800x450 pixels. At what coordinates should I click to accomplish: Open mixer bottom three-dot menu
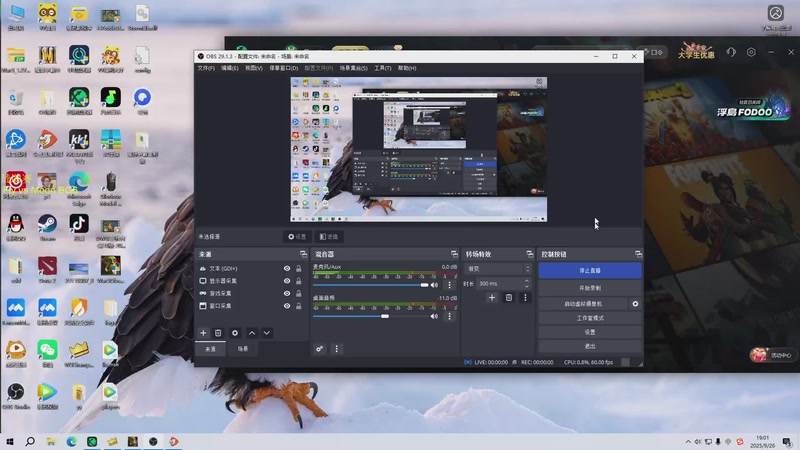pos(336,349)
